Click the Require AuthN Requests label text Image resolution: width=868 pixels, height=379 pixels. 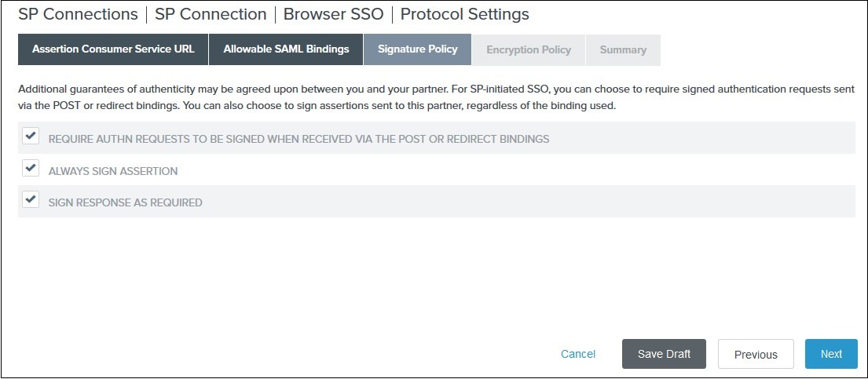click(298, 139)
